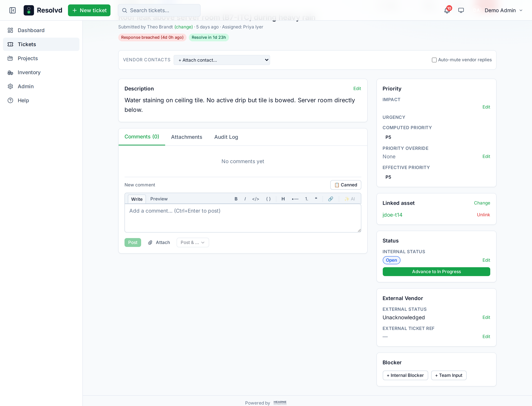This screenshot has width=532, height=406.
Task: Insert link in comment
Action: 330,199
